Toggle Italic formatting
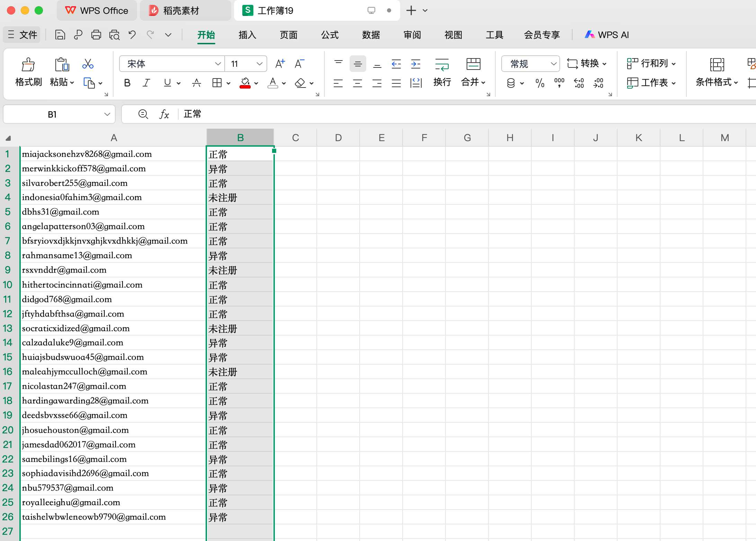The image size is (756, 541). pyautogui.click(x=146, y=83)
